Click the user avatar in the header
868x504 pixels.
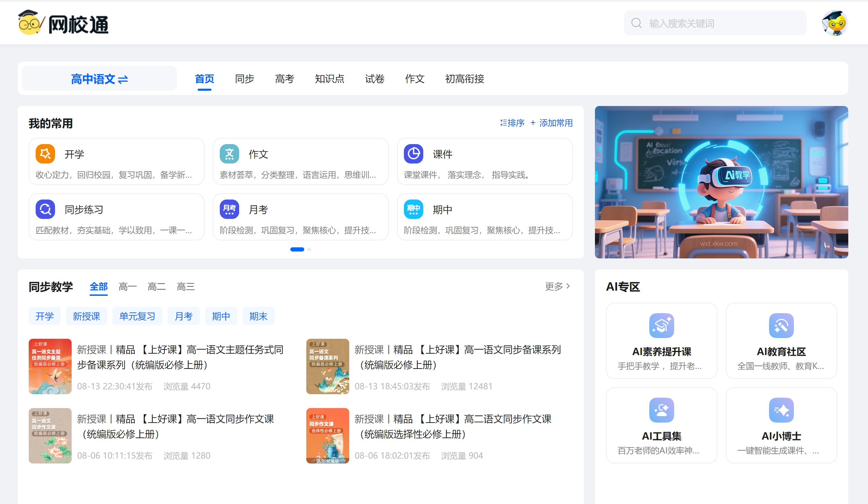[834, 23]
